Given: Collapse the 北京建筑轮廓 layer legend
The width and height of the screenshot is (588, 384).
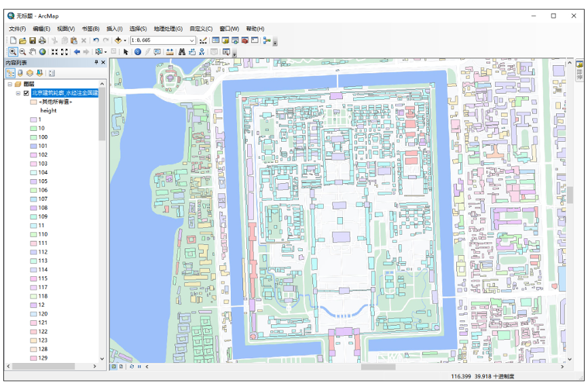Looking at the screenshot, I should [18, 93].
